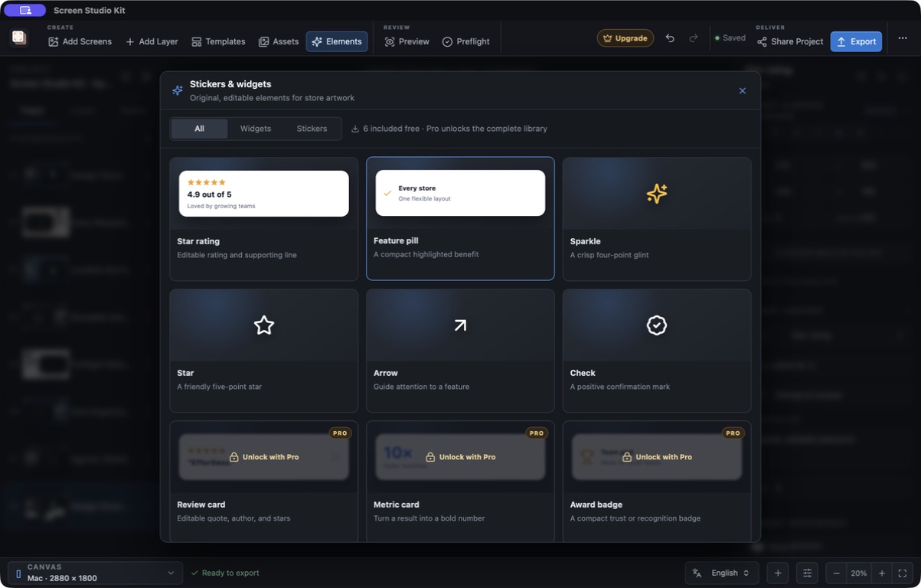Add the Star sticker
Image resolution: width=921 pixels, height=588 pixels.
[x=263, y=351]
